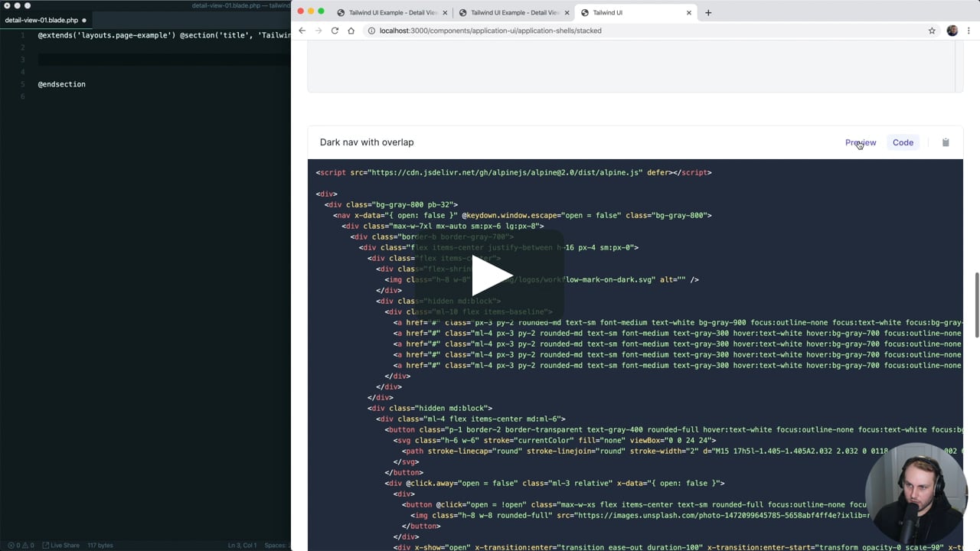Open the Chrome profile avatar
This screenshot has width=980, height=551.
coord(952,31)
